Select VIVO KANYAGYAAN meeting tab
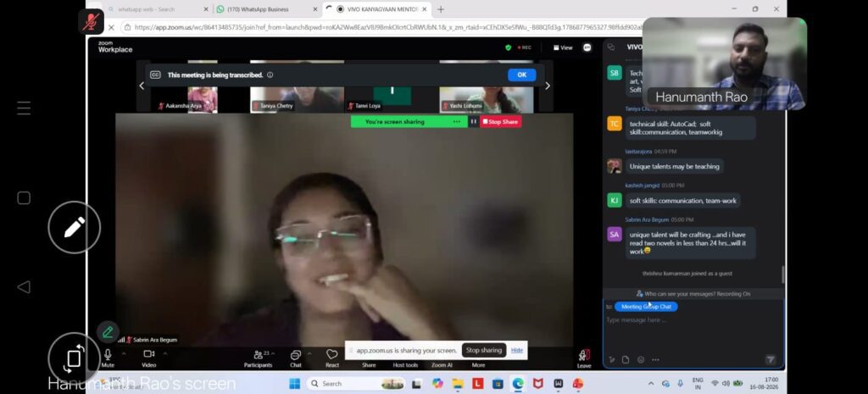Screen dimensions: 868x394 pos(376,9)
